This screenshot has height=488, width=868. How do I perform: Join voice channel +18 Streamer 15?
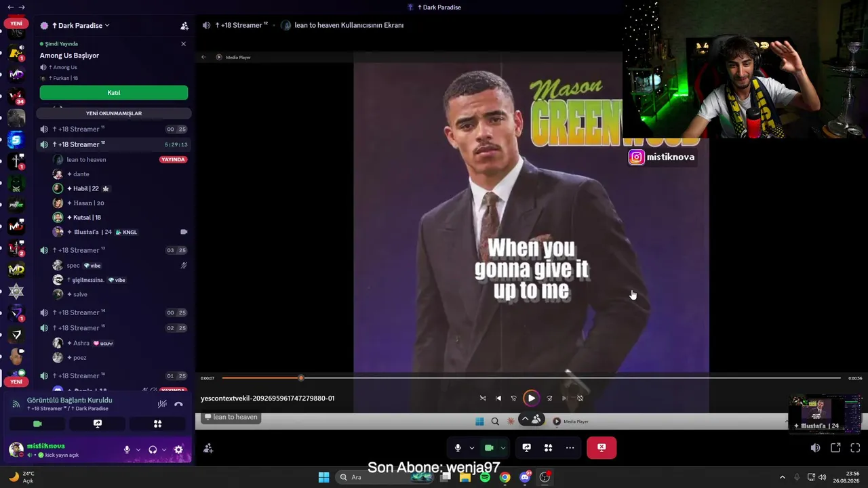[x=114, y=328]
